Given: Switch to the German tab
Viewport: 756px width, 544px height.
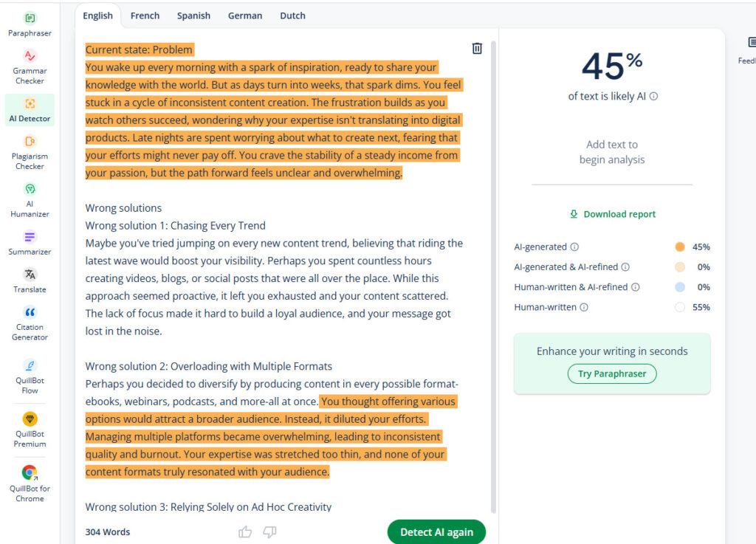Looking at the screenshot, I should 245,16.
